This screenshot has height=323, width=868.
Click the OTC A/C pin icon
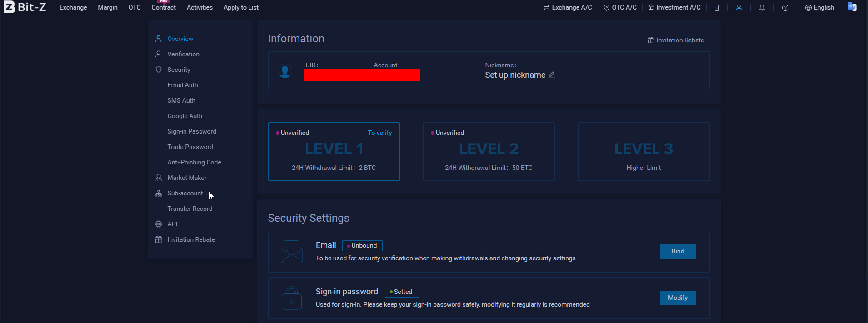(607, 8)
